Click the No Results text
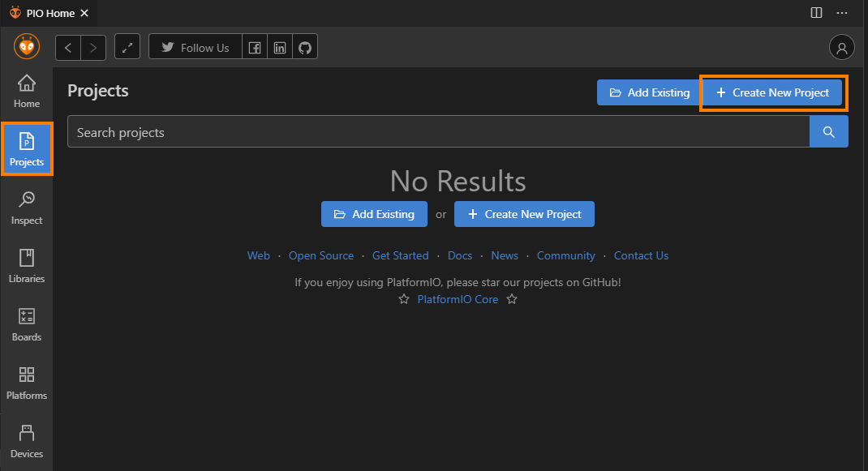This screenshot has width=868, height=471. click(x=458, y=181)
